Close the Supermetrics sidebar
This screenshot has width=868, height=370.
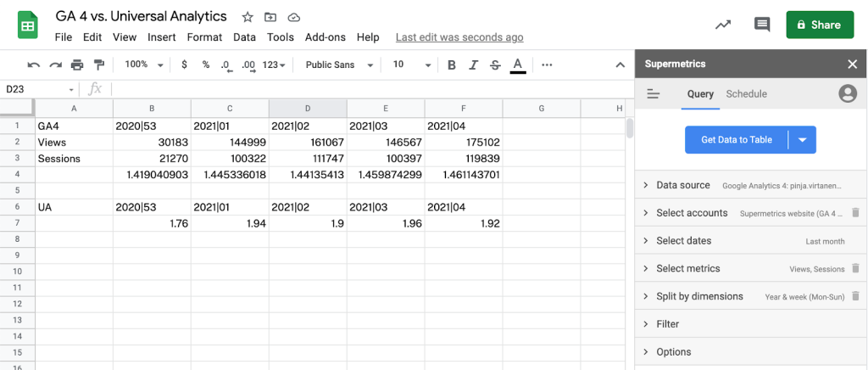[853, 64]
